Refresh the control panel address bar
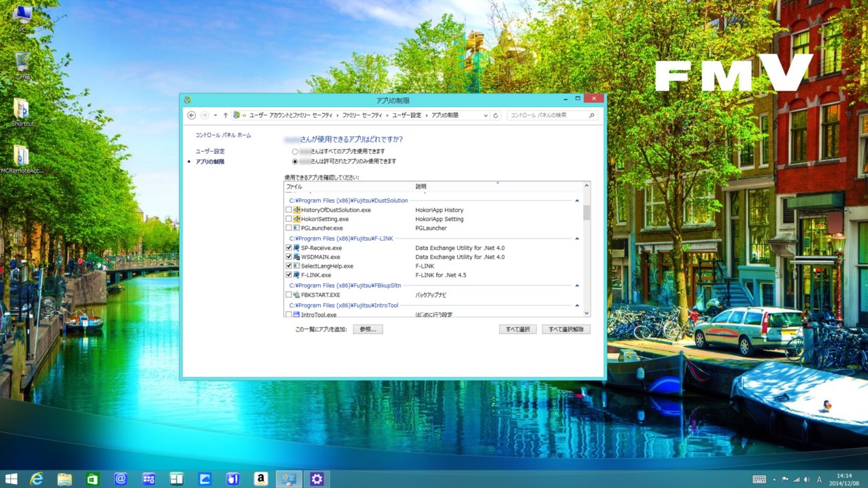Image resolution: width=868 pixels, height=488 pixels. tap(496, 115)
